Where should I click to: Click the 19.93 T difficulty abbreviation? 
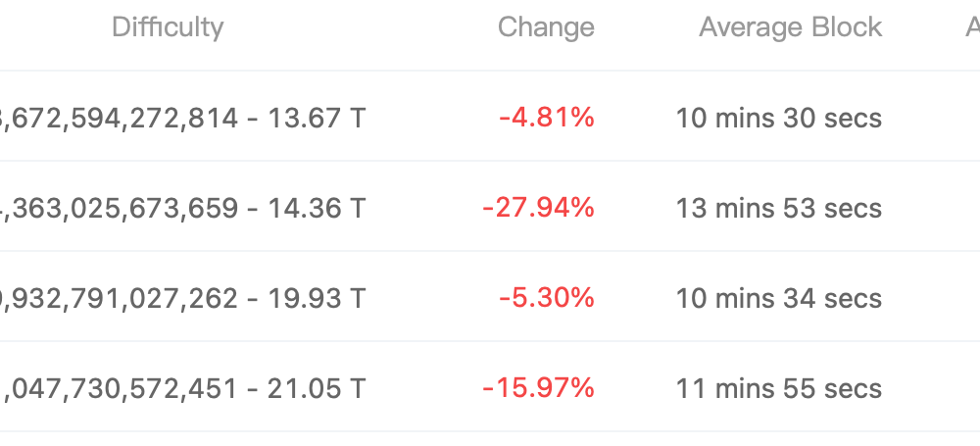point(317,298)
